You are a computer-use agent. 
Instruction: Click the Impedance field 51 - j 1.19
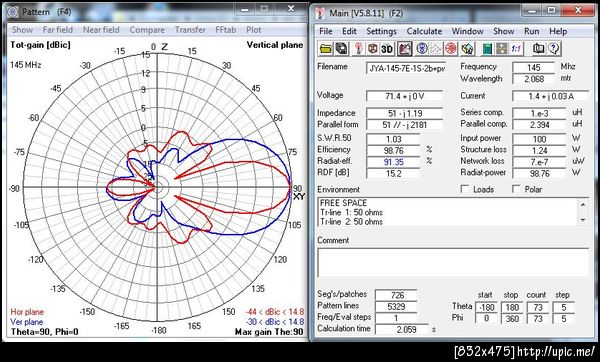404,113
